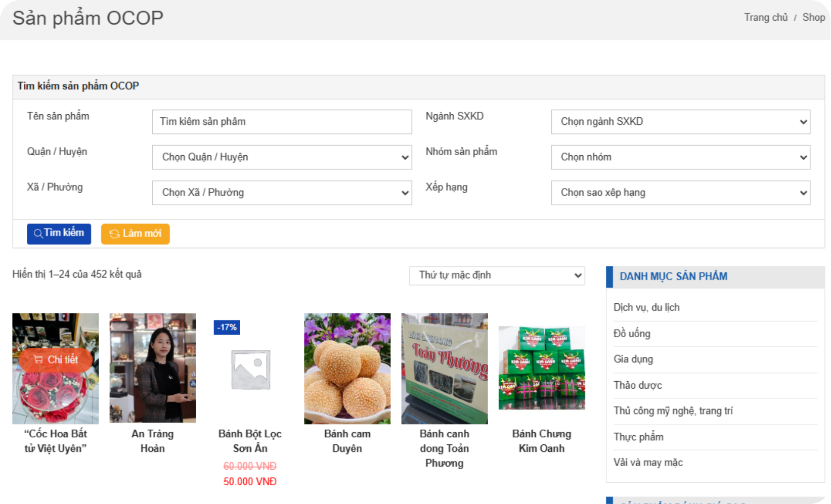The image size is (831, 504).
Task: Select the Đồ uống category
Action: [x=632, y=334]
